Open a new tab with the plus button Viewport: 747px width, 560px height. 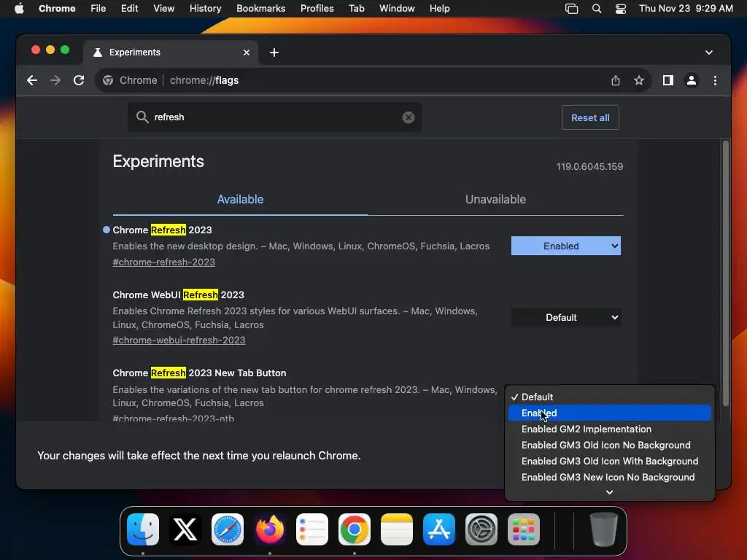pyautogui.click(x=274, y=52)
